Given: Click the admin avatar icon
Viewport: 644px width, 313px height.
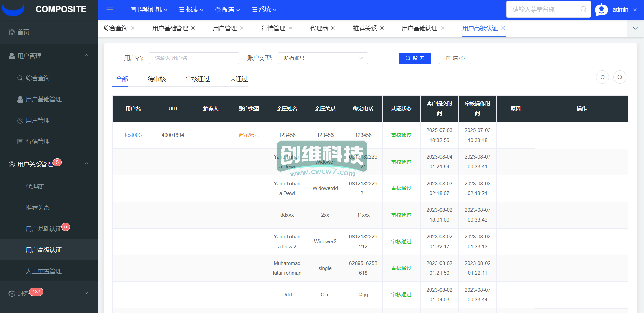Looking at the screenshot, I should point(601,9).
